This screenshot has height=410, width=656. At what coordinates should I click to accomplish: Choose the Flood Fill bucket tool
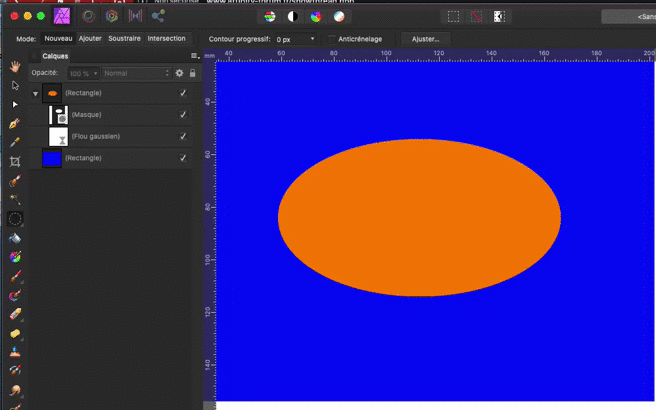15,238
